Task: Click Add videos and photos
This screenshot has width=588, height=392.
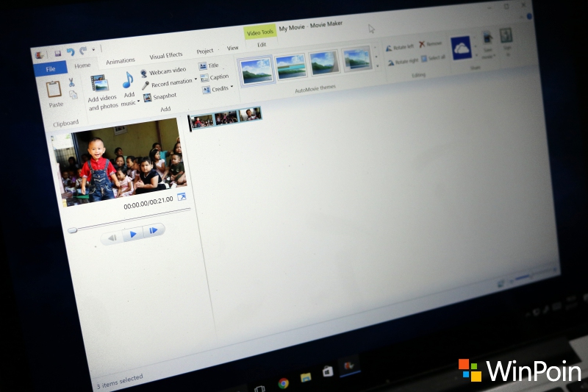Action: pos(101,93)
